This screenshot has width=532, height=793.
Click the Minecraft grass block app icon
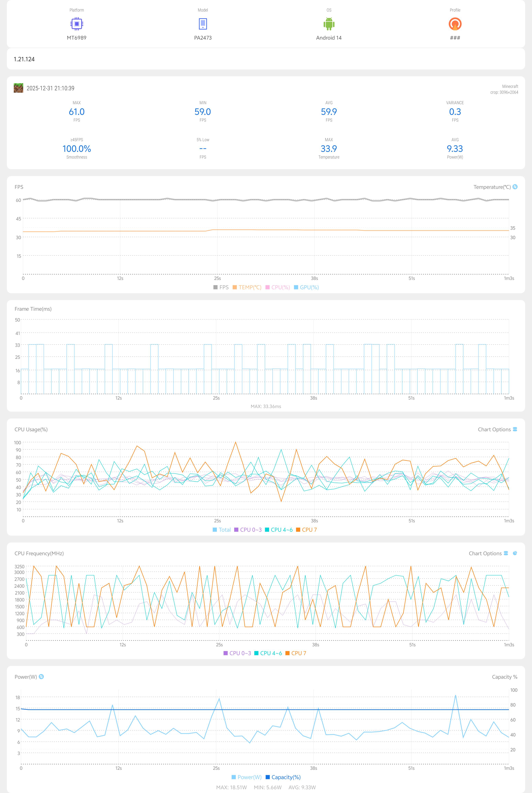18,88
